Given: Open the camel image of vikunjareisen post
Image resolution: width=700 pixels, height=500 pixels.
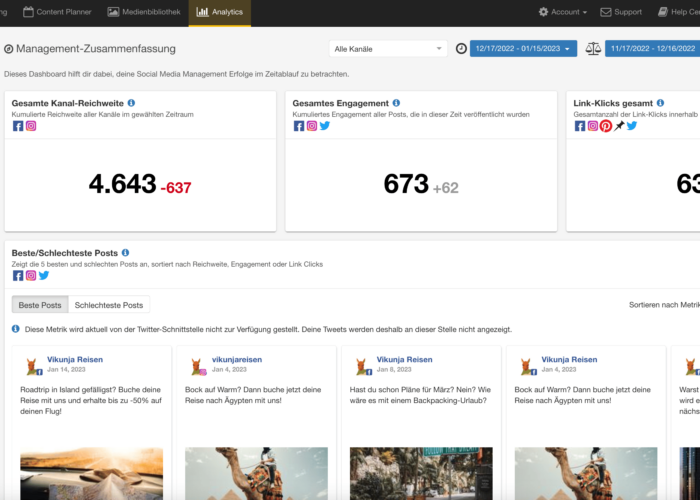Looking at the screenshot, I should click(x=256, y=473).
